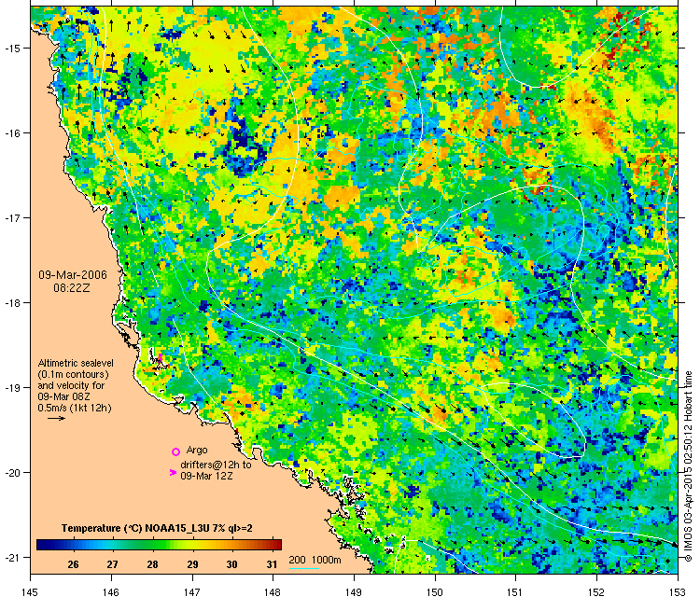Click the 'Altimetric sealevel' text
The image size is (700, 597).
pos(76,363)
